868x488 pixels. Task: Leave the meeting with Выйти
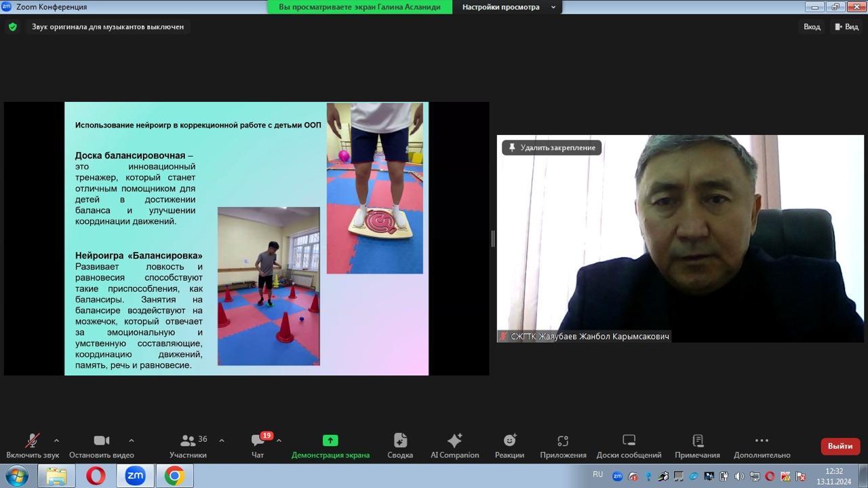tap(840, 446)
